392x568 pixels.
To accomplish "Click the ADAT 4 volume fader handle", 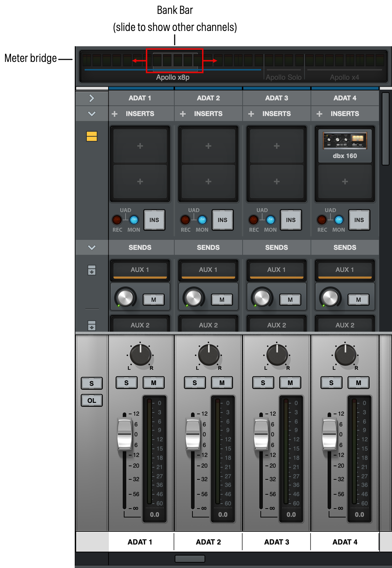I will click(329, 434).
